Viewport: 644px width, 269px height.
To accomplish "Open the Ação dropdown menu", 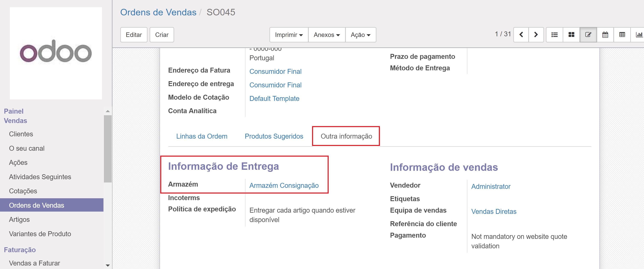I will point(360,35).
